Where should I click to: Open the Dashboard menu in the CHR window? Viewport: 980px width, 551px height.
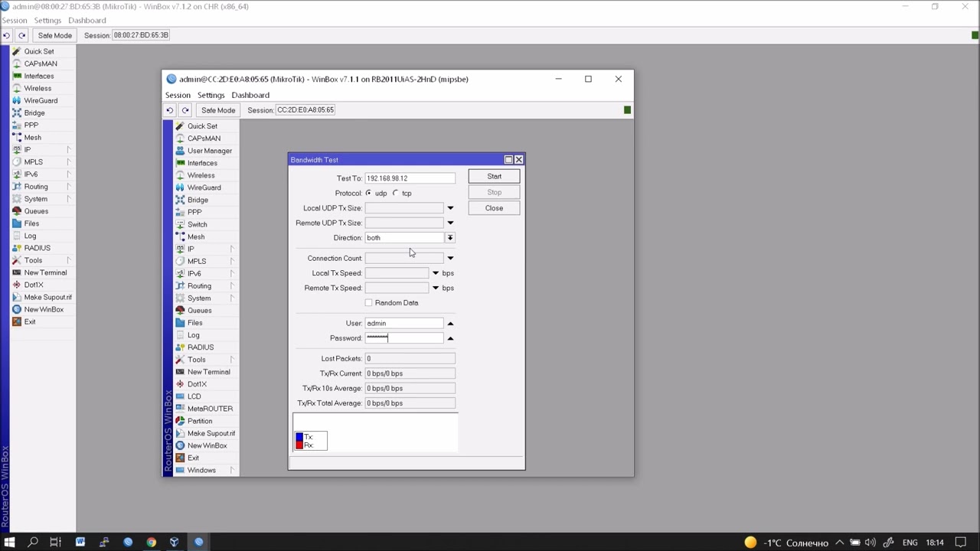[x=87, y=21]
